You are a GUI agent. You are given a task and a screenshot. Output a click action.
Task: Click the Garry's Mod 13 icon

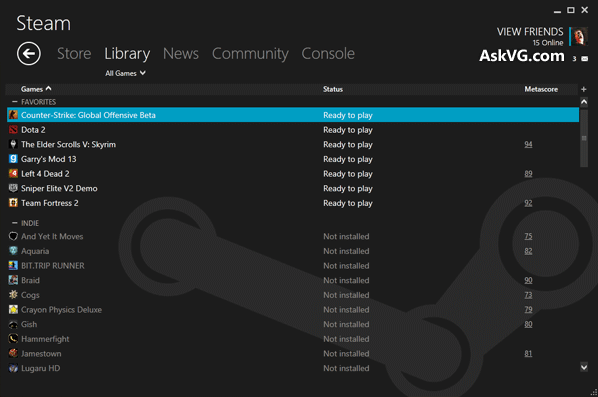13,159
